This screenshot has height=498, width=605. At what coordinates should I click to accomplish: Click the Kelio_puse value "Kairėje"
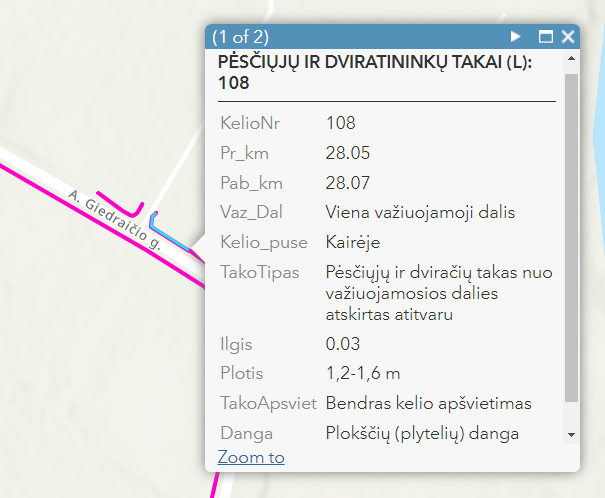point(353,242)
